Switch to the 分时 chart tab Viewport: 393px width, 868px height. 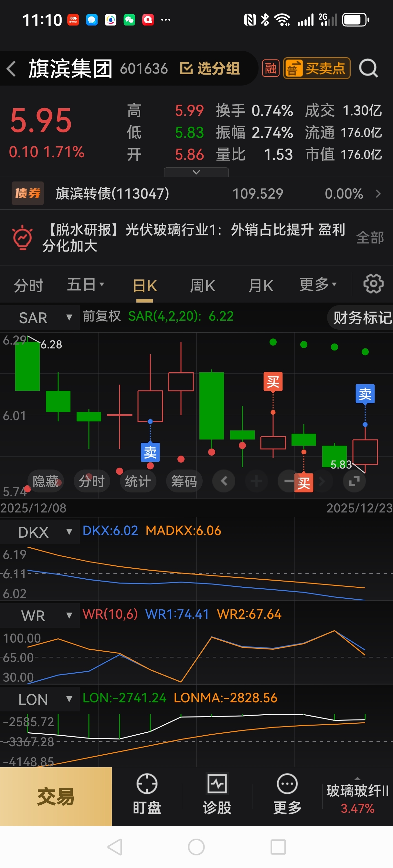28,285
